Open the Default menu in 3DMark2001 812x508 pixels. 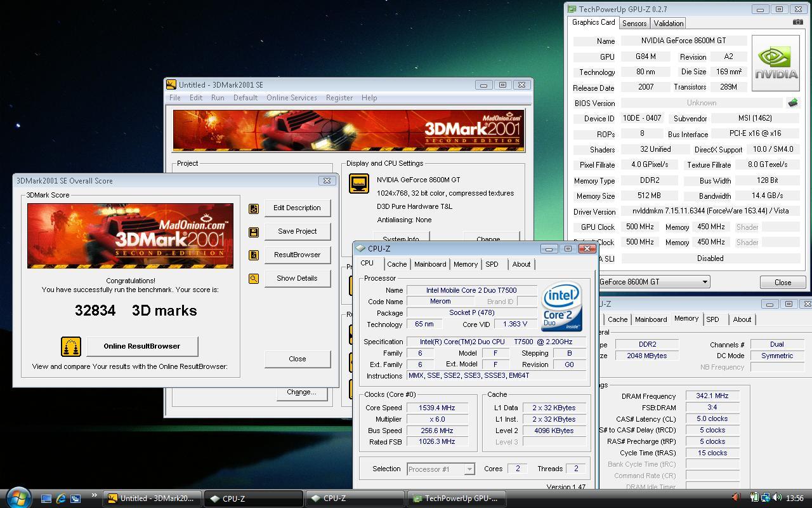[246, 98]
